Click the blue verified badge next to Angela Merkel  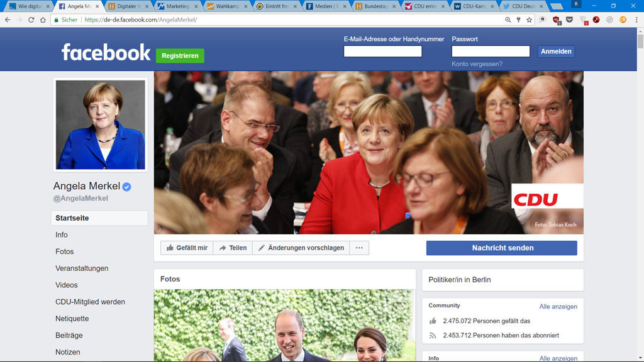click(126, 186)
